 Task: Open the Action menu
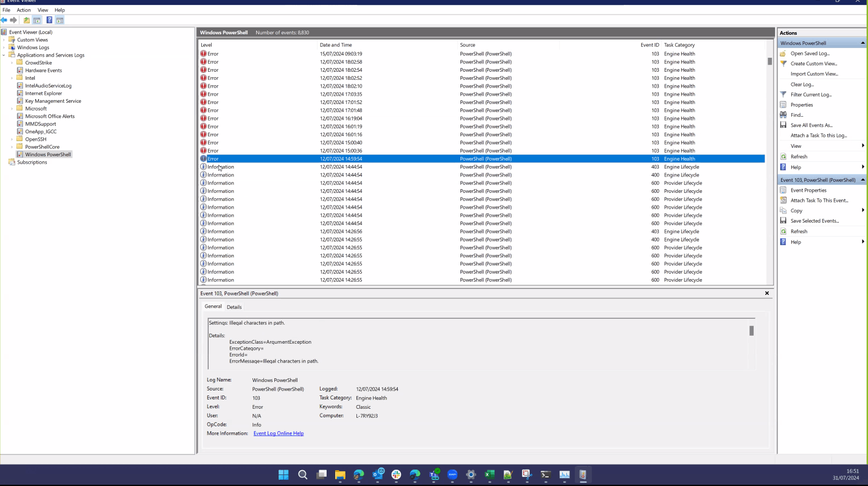point(24,10)
